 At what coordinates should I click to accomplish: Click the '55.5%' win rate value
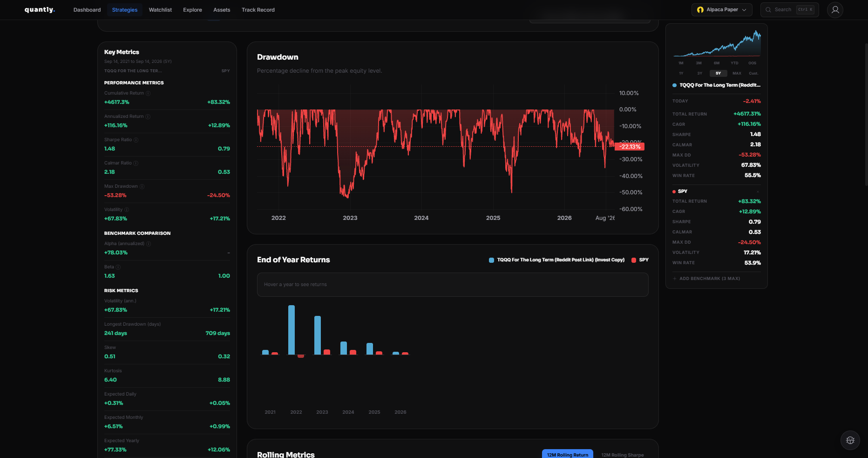[x=753, y=176]
